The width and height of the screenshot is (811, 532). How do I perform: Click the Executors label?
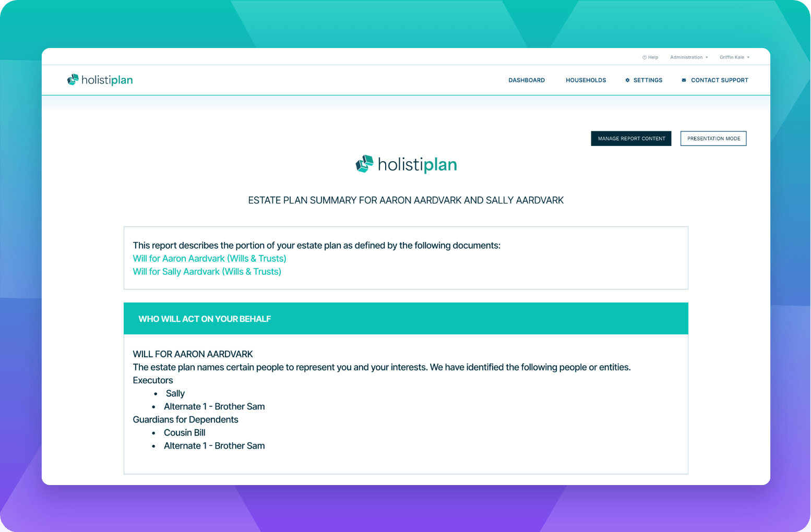[x=152, y=380]
